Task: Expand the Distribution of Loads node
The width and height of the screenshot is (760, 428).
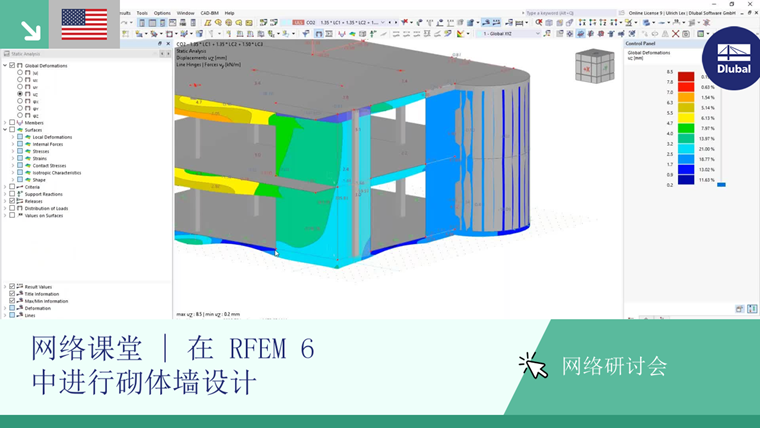Action: coord(5,208)
